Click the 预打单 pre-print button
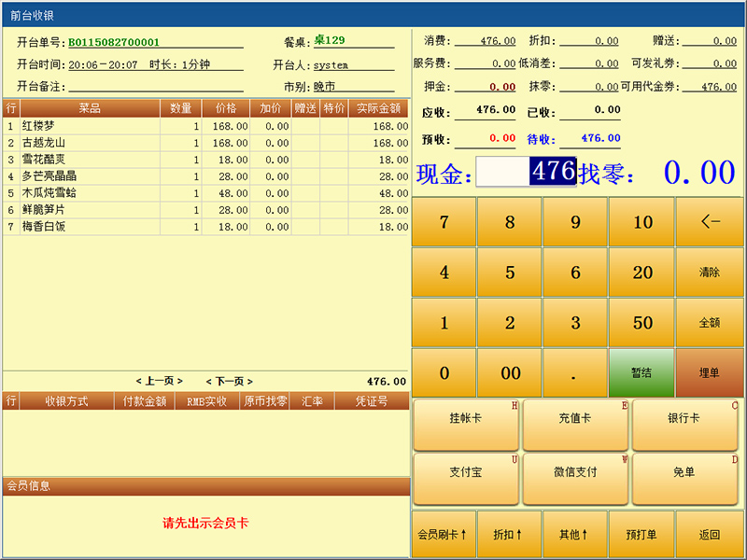 (641, 534)
